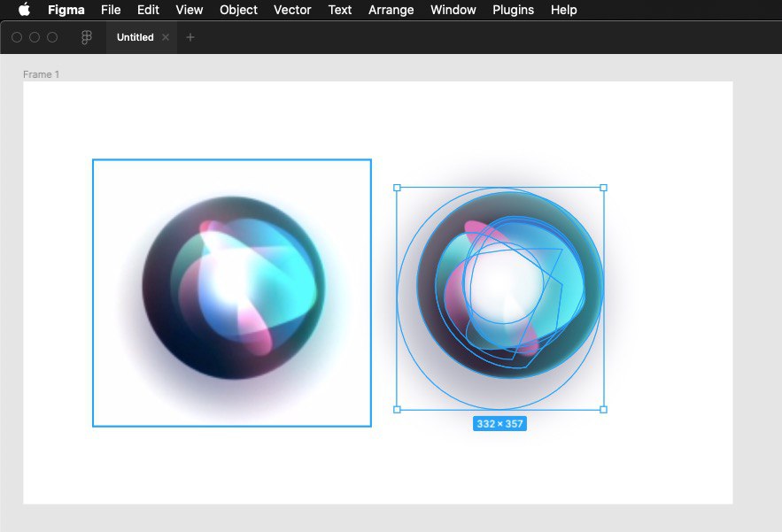This screenshot has width=782, height=532.
Task: Add a new tab with plus icon
Action: pyautogui.click(x=190, y=37)
